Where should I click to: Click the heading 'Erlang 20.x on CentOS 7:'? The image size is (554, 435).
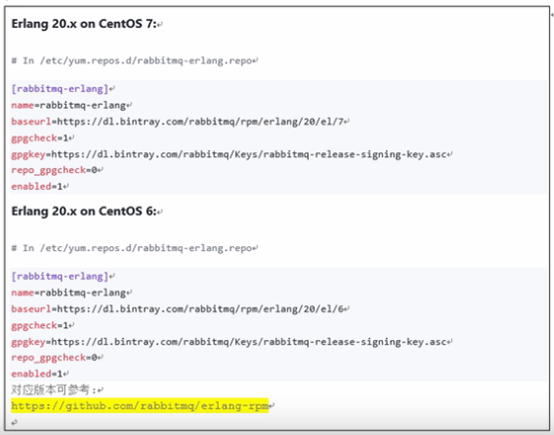pyautogui.click(x=84, y=24)
